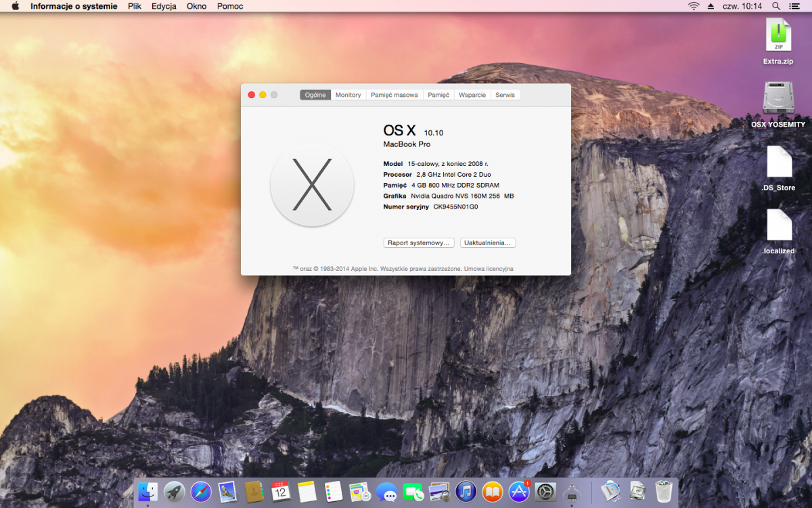
Task: Open Preview icon in the dock
Action: pos(439,492)
